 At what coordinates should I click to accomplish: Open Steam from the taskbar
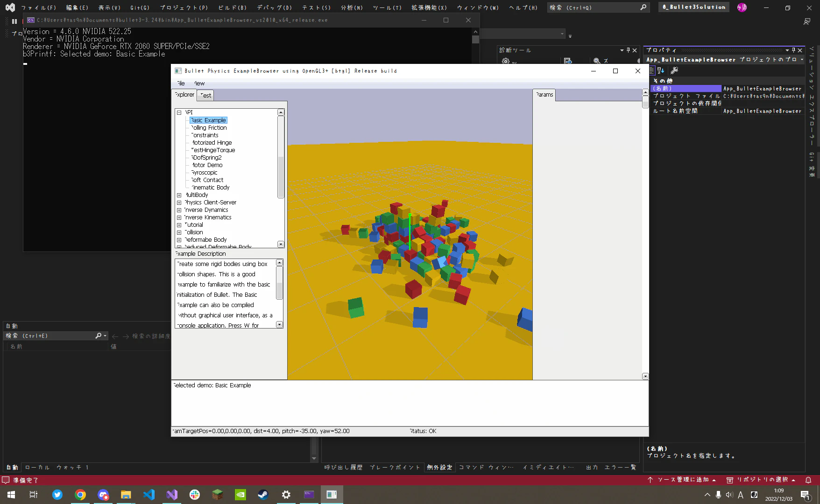(x=263, y=495)
